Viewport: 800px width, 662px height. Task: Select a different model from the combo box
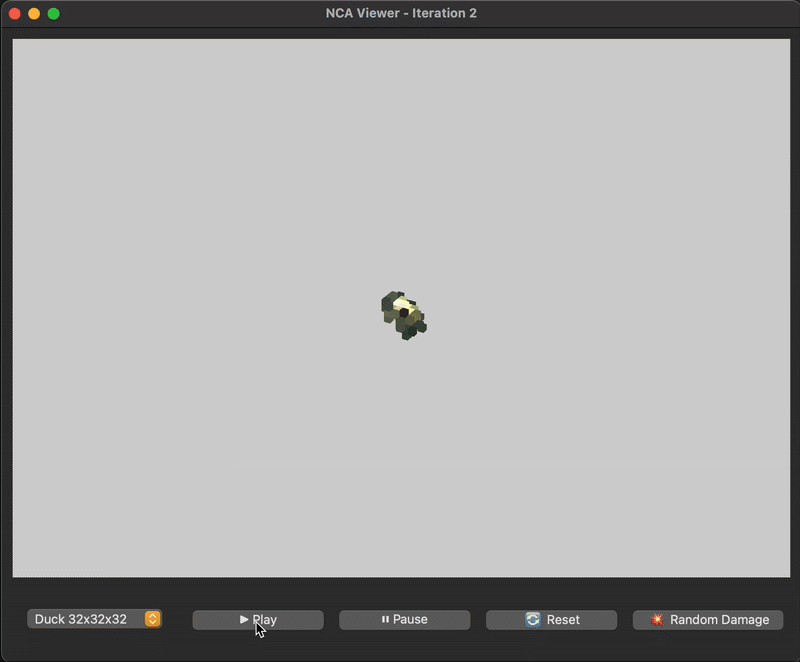[95, 619]
